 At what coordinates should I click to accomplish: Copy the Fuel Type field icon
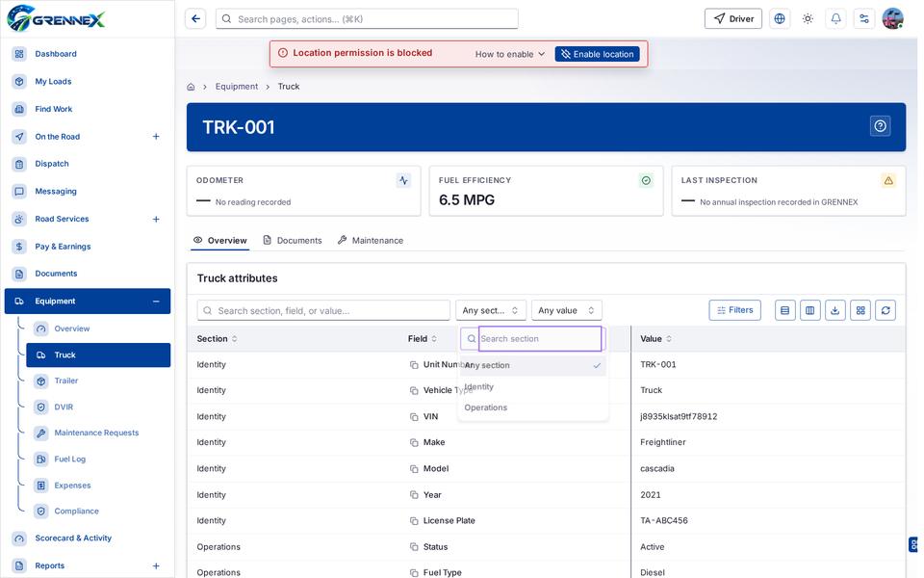(414, 572)
